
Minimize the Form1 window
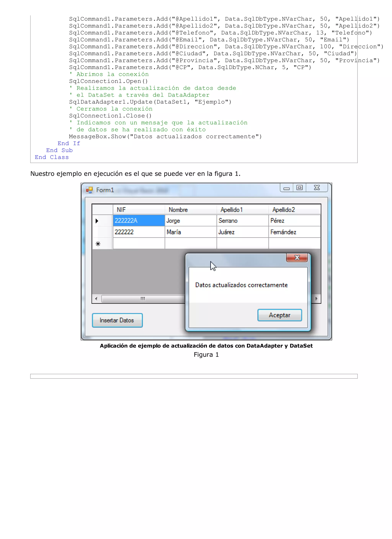[287, 188]
